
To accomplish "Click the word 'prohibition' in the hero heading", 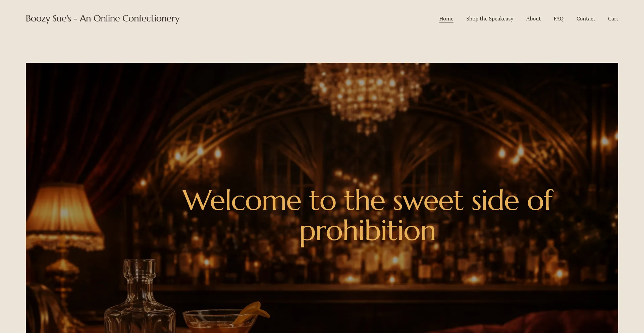I will coord(368,231).
